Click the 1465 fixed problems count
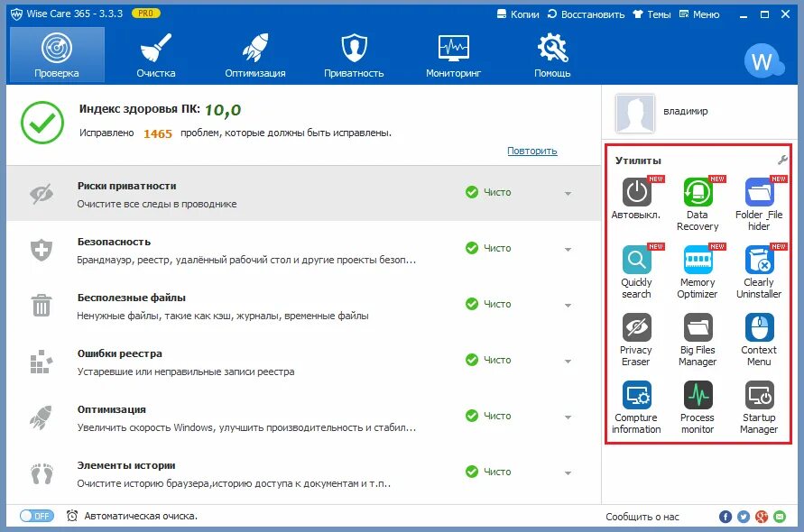Image resolution: width=804 pixels, height=532 pixels. coord(157,133)
